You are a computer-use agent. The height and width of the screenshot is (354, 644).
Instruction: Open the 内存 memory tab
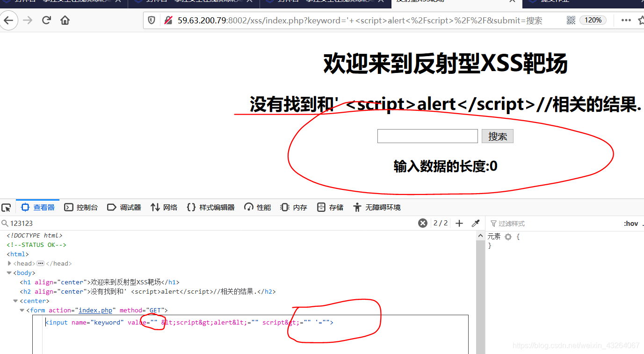coord(294,207)
